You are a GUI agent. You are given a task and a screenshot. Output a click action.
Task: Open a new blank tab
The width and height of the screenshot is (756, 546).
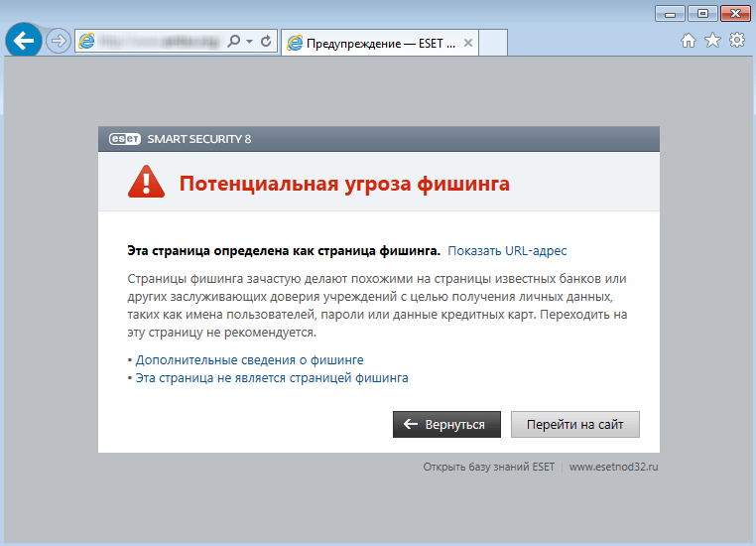tap(493, 43)
